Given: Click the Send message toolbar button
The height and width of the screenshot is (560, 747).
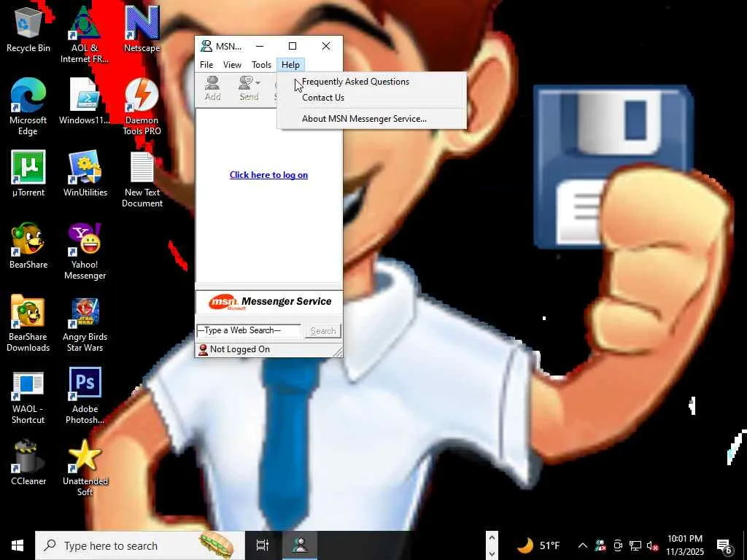Looking at the screenshot, I should point(247,88).
